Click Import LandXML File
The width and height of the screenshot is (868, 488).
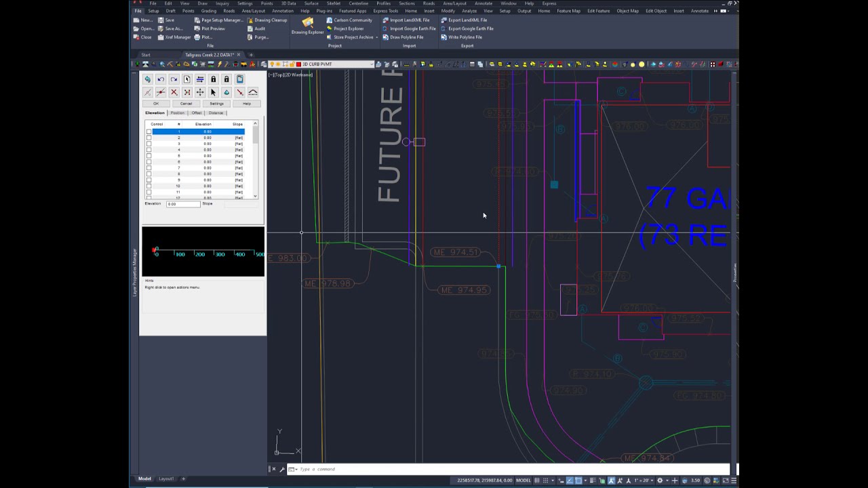(406, 20)
